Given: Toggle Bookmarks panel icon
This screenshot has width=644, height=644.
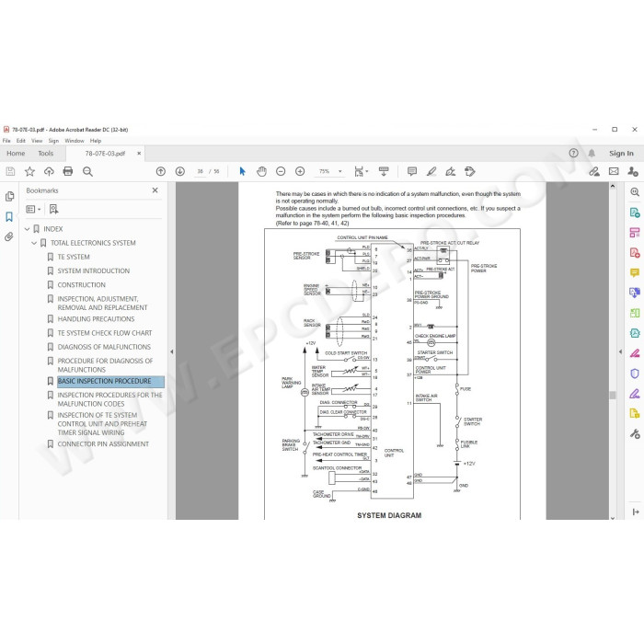Looking at the screenshot, I should tap(9, 216).
